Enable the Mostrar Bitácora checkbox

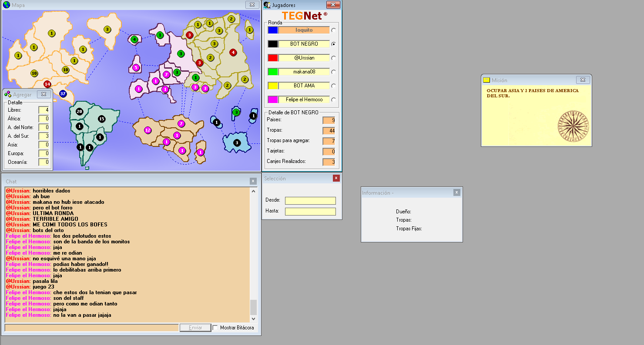point(215,328)
